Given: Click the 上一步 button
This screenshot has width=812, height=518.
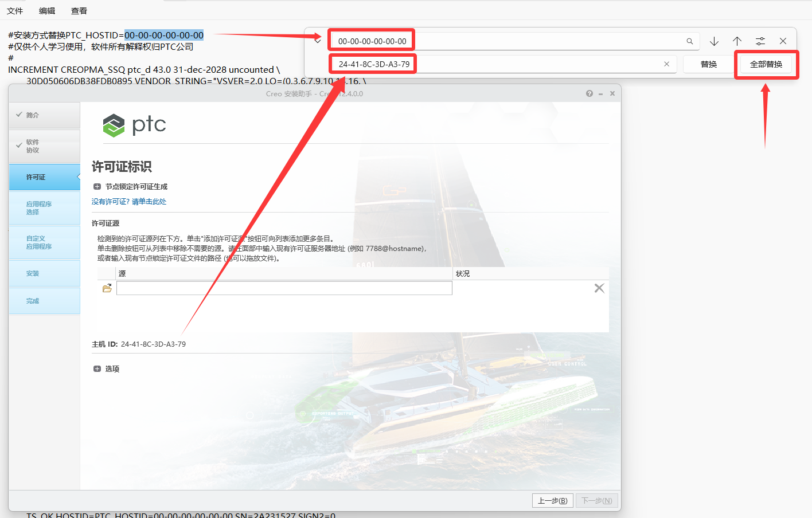Looking at the screenshot, I should (552, 500).
